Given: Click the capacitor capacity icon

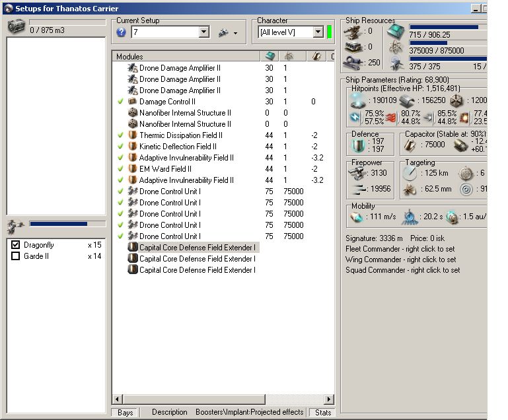Looking at the screenshot, I should tap(410, 145).
